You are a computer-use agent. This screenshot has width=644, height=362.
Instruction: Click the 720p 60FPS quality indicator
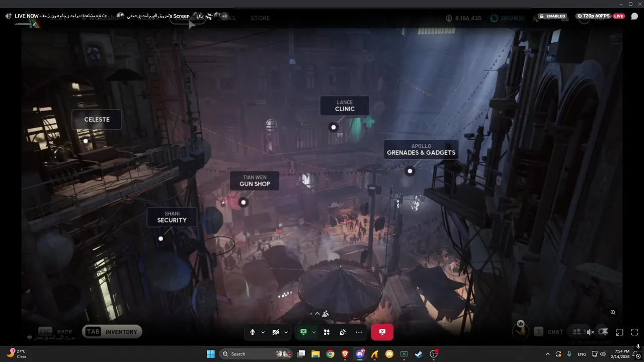[593, 16]
